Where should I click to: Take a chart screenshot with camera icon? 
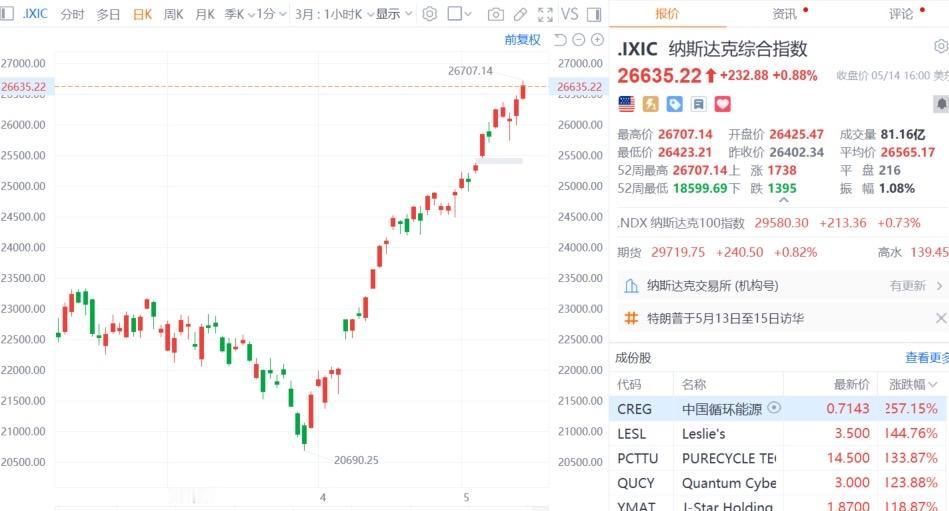click(x=496, y=14)
